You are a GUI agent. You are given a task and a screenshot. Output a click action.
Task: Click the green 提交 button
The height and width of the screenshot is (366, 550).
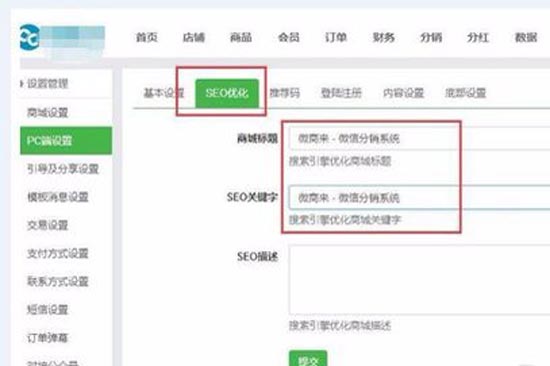(x=308, y=359)
